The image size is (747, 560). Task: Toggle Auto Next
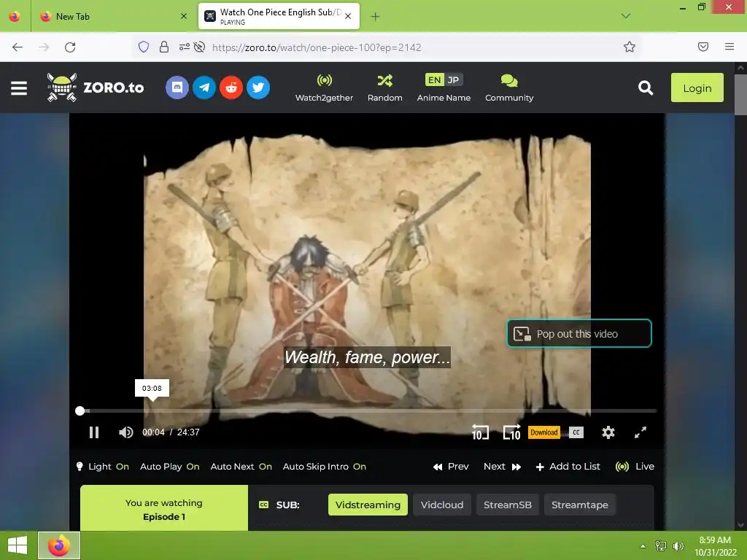(241, 467)
